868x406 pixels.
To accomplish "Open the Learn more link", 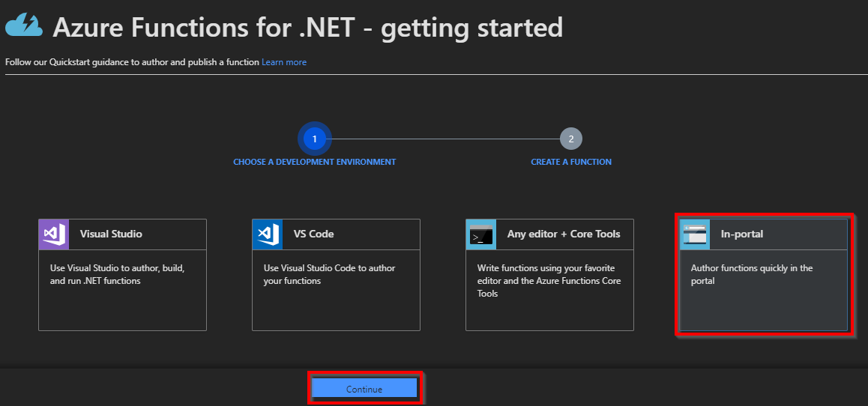I will tap(283, 62).
